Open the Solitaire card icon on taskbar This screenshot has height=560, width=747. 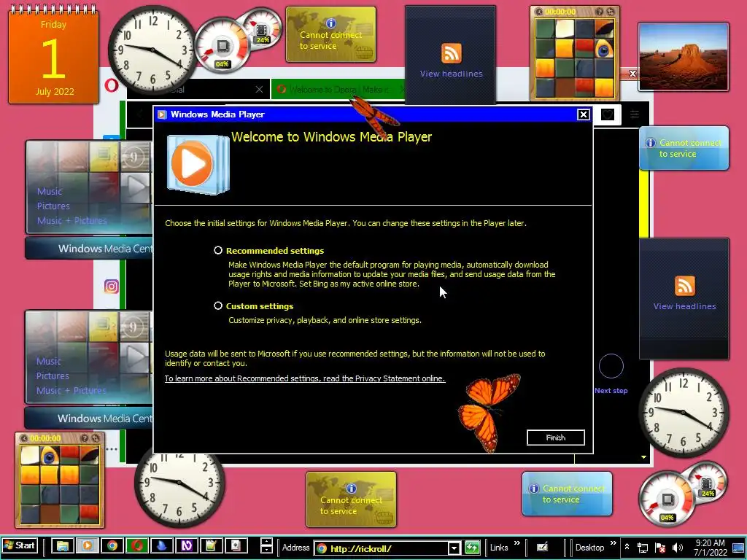(236, 545)
